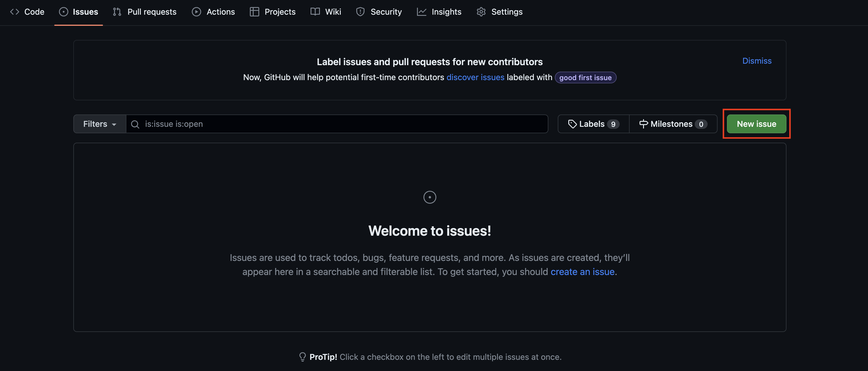This screenshot has width=868, height=371.
Task: Click the Projects table icon
Action: pyautogui.click(x=255, y=12)
